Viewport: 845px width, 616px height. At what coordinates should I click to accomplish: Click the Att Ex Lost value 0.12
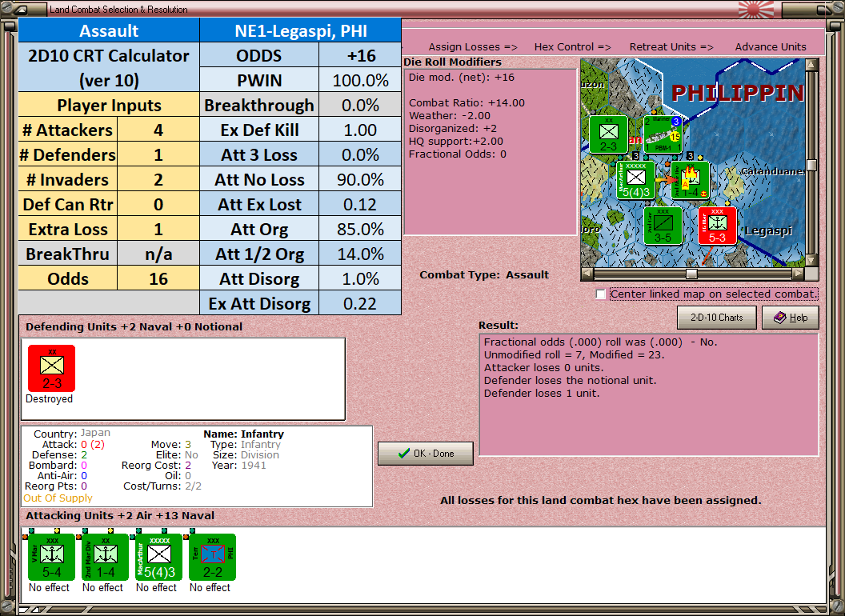point(360,204)
